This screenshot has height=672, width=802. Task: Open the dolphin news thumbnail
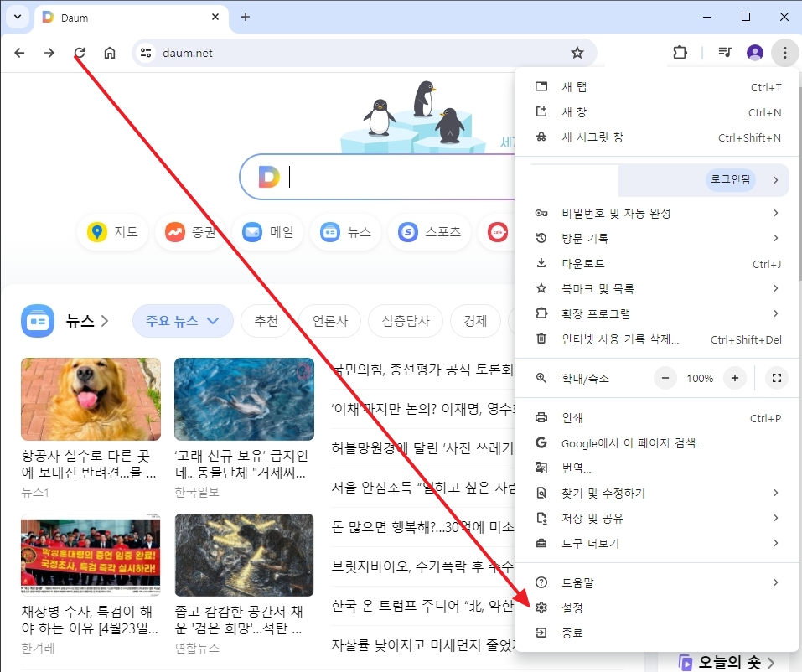pyautogui.click(x=244, y=399)
